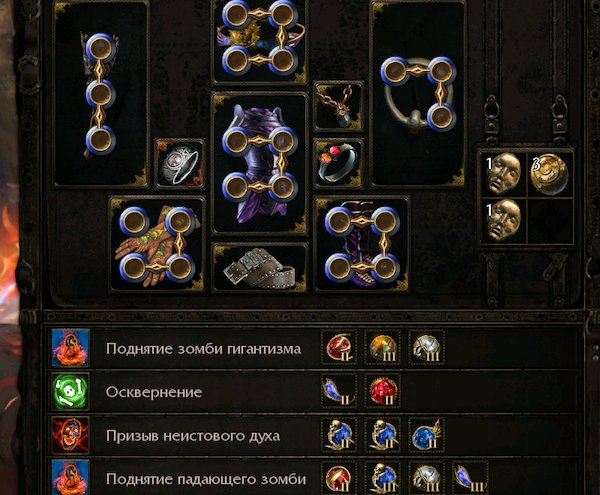600x495 pixels.
Task: Select the amulet in the necklace slot
Action: pos(338,106)
